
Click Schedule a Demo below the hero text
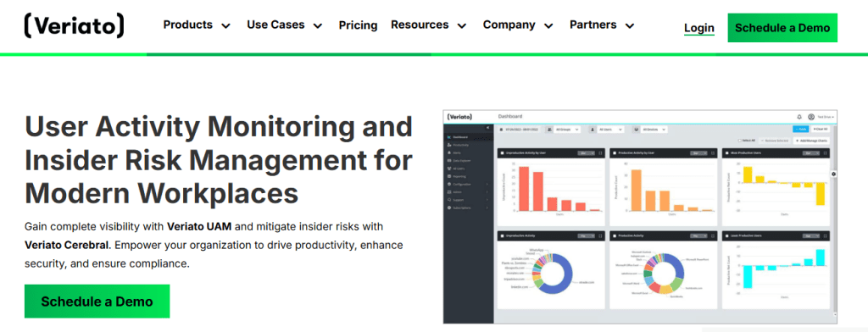[97, 302]
